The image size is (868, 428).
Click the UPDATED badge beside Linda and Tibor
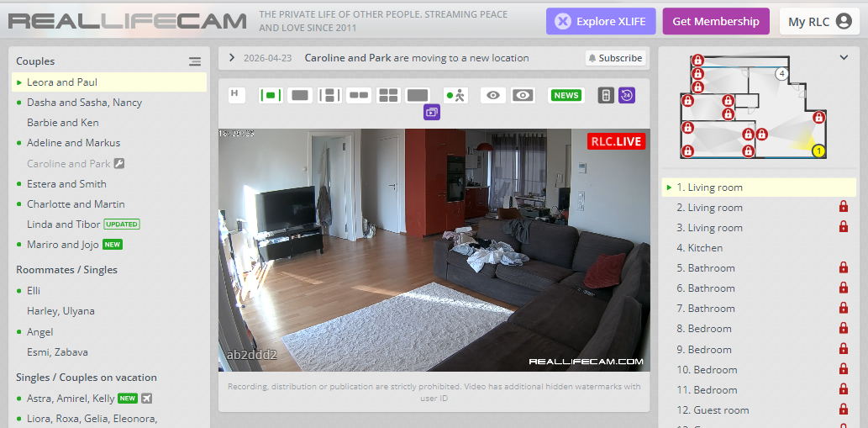click(122, 225)
